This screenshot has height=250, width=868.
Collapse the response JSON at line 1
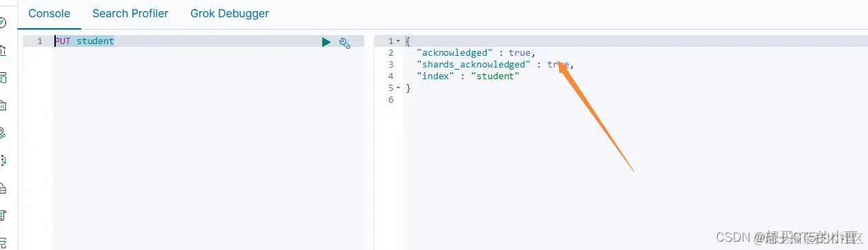click(x=399, y=41)
